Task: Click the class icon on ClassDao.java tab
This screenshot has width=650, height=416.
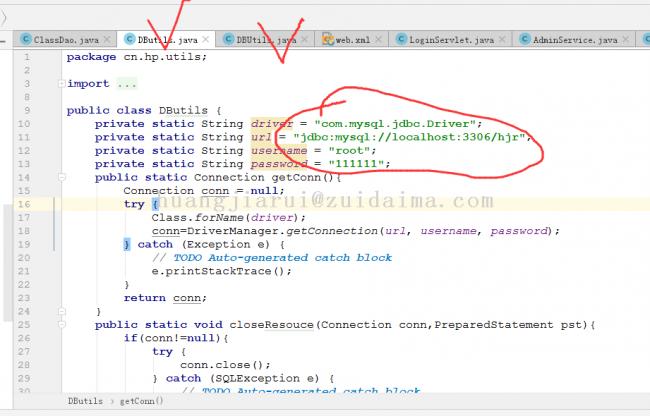Action: coord(26,39)
